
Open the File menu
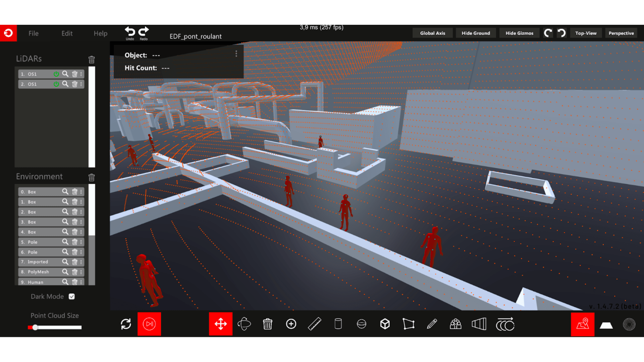pyautogui.click(x=33, y=34)
